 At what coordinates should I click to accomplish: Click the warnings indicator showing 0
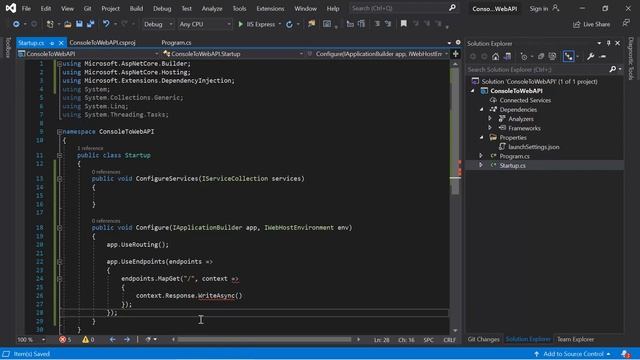click(x=88, y=340)
